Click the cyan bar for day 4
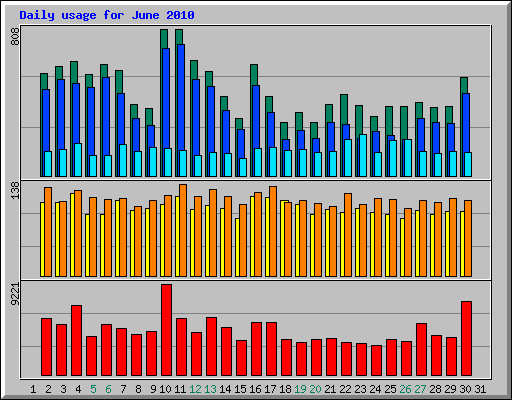This screenshot has width=512, height=400. (78, 160)
